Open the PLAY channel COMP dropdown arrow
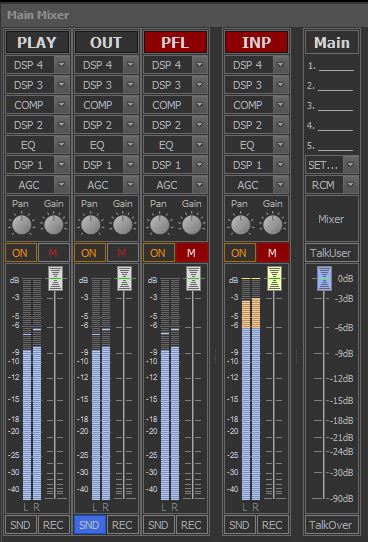 pyautogui.click(x=62, y=105)
